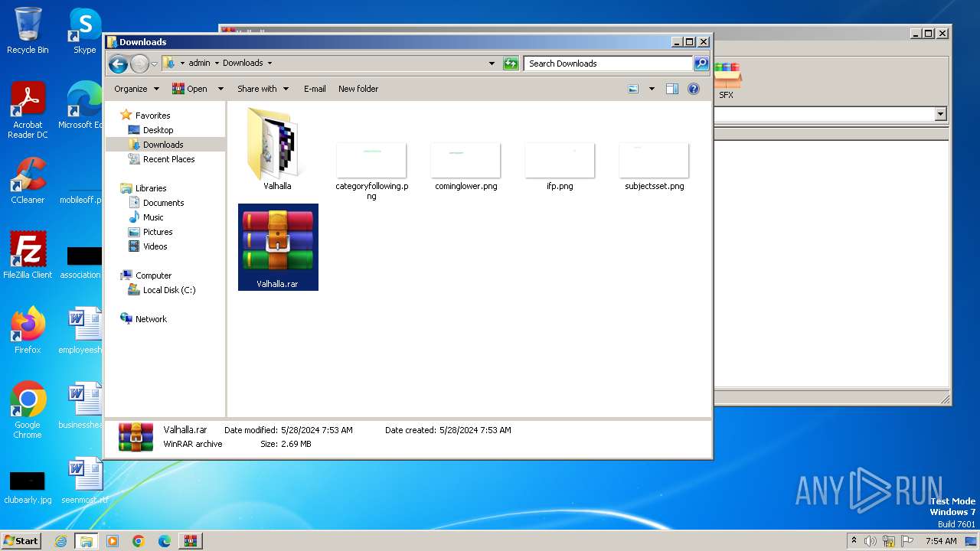Create a New folder
The width and height of the screenshot is (980, 551).
point(358,89)
